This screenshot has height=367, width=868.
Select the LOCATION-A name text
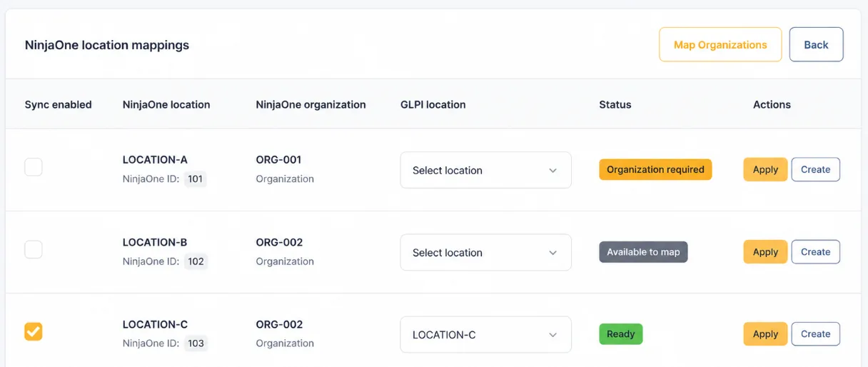pos(155,160)
